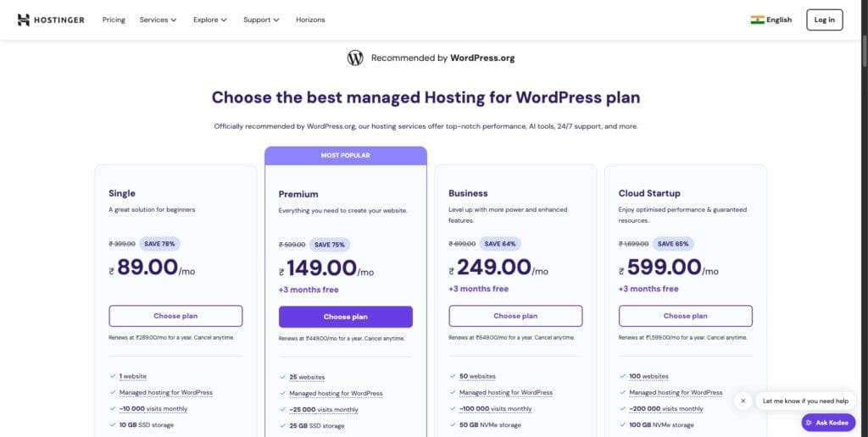Click the Let me know help message
The image size is (868, 437).
[x=804, y=401]
